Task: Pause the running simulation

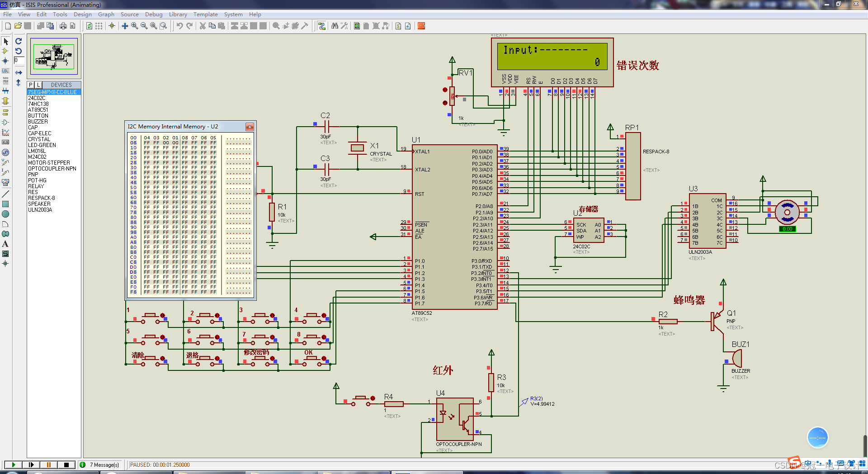Action: pos(48,465)
